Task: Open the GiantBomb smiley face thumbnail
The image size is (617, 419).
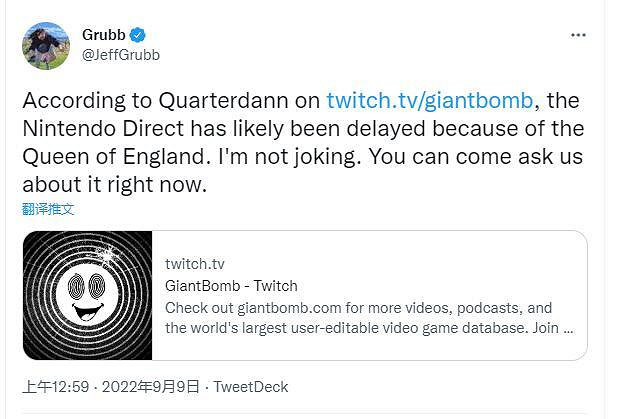Action: pyautogui.click(x=88, y=296)
